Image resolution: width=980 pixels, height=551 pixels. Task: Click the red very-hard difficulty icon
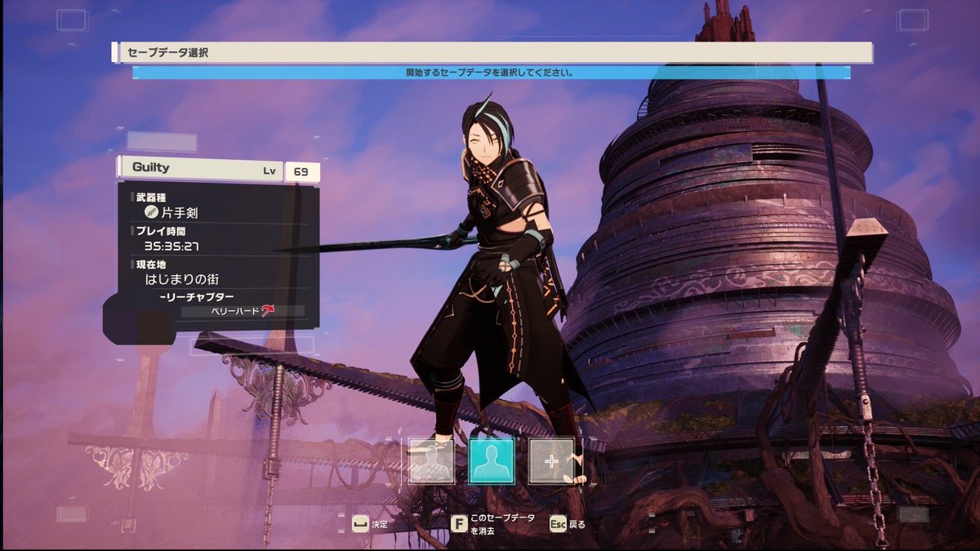pyautogui.click(x=268, y=310)
